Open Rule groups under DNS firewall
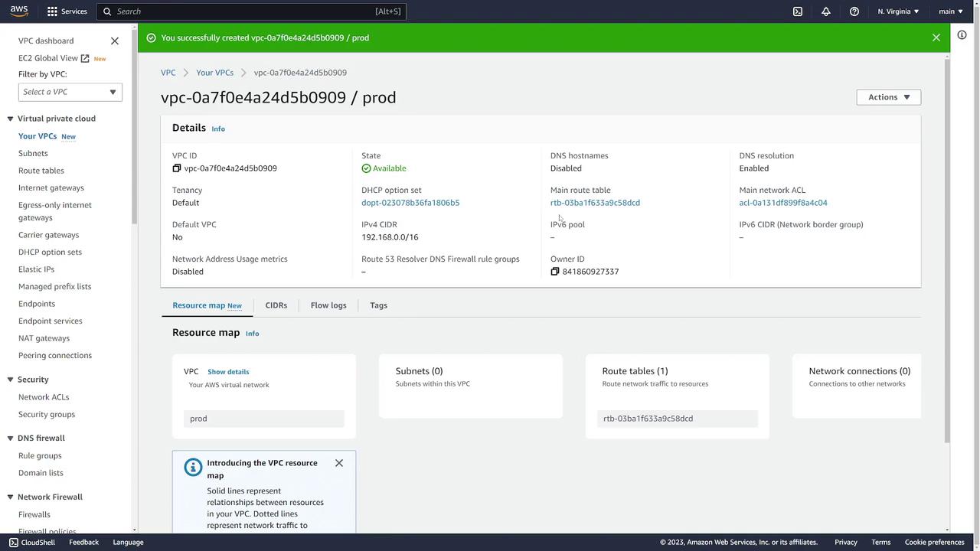The width and height of the screenshot is (980, 551). 40,455
